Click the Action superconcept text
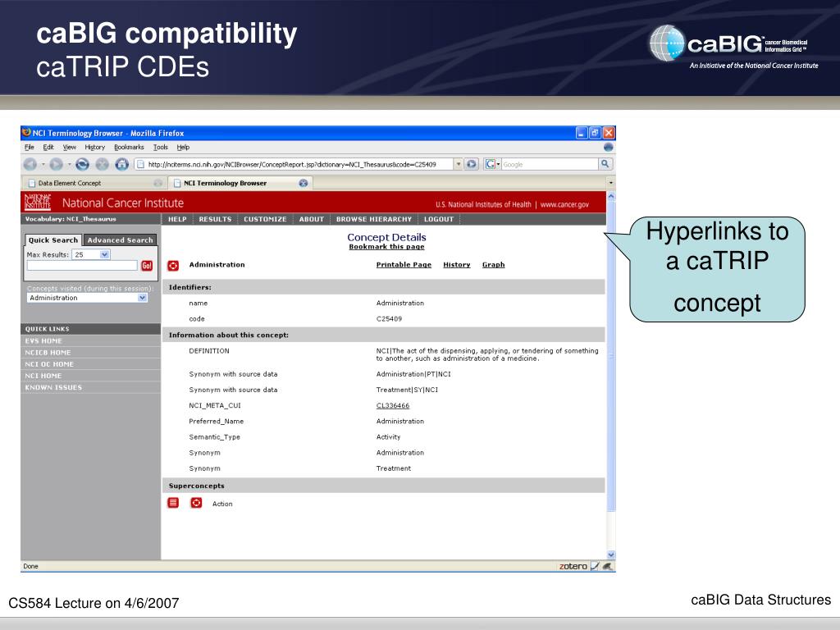Viewport: 840px width, 630px height. [222, 504]
